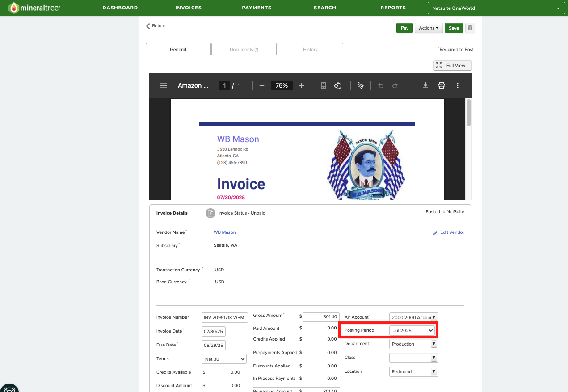Viewport: 568px width, 392px height.
Task: Delete invoice using trash icon
Action: (470, 28)
